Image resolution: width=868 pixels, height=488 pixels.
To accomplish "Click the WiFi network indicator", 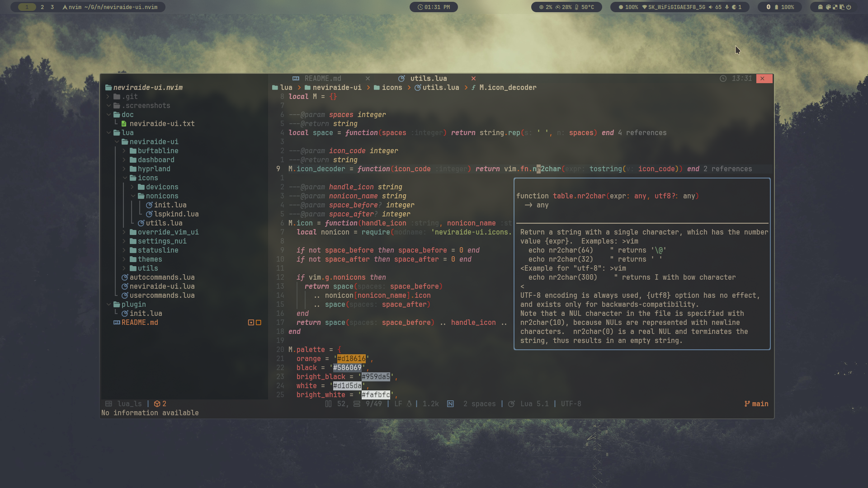I will (x=673, y=7).
